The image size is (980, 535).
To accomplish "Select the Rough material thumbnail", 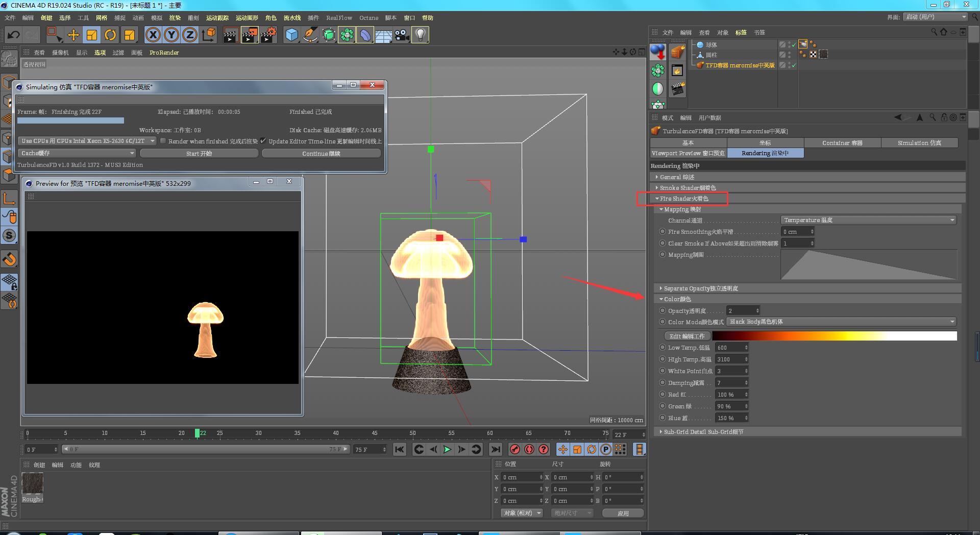I will click(33, 483).
